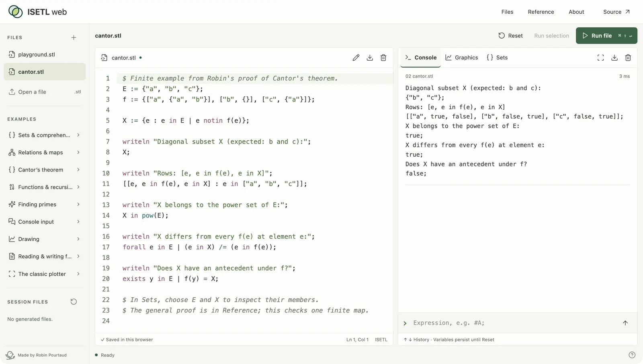The image size is (643, 364).
Task: Click the file icon in the cantor.stl editor tab
Action: click(x=104, y=57)
